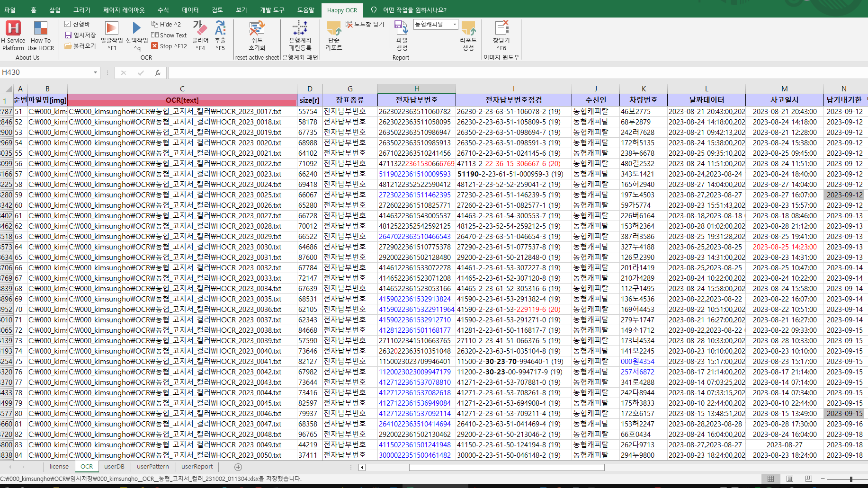Add a new sheet with plus button
This screenshot has width=868, height=488.
coord(238,467)
